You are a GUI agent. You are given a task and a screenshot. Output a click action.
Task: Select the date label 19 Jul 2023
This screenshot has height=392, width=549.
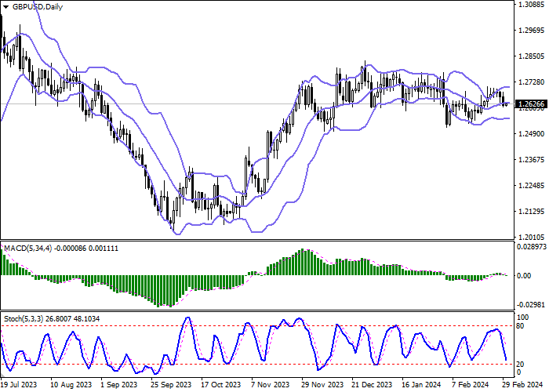pos(20,385)
